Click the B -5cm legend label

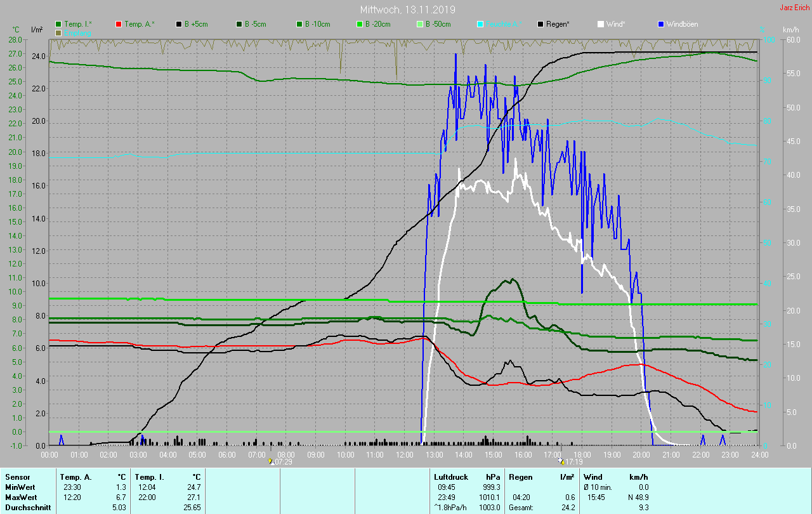click(256, 24)
